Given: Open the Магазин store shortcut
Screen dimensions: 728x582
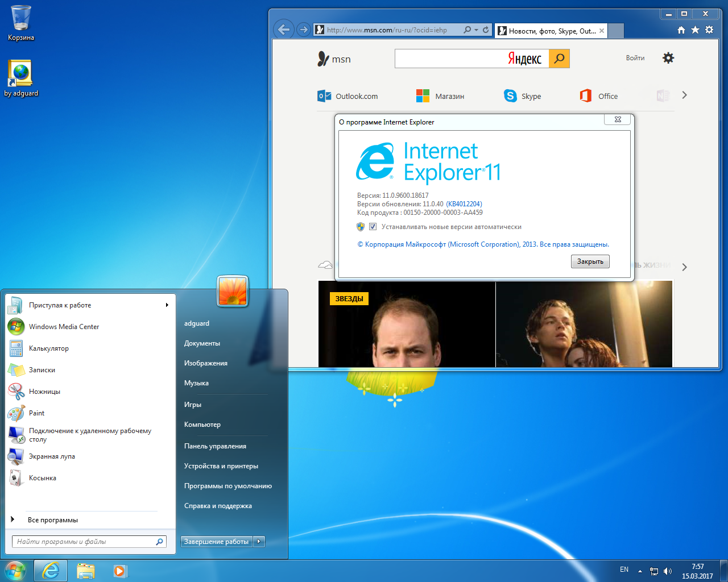Looking at the screenshot, I should (x=440, y=96).
